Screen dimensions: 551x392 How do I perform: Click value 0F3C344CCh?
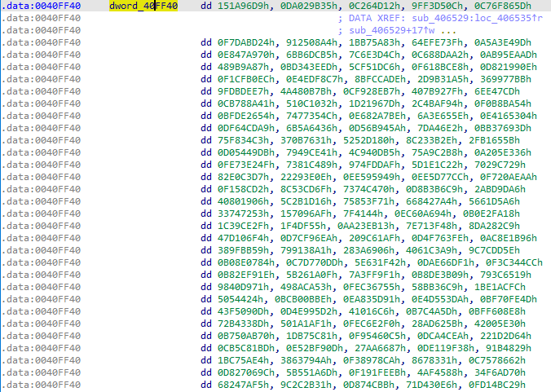514,262
